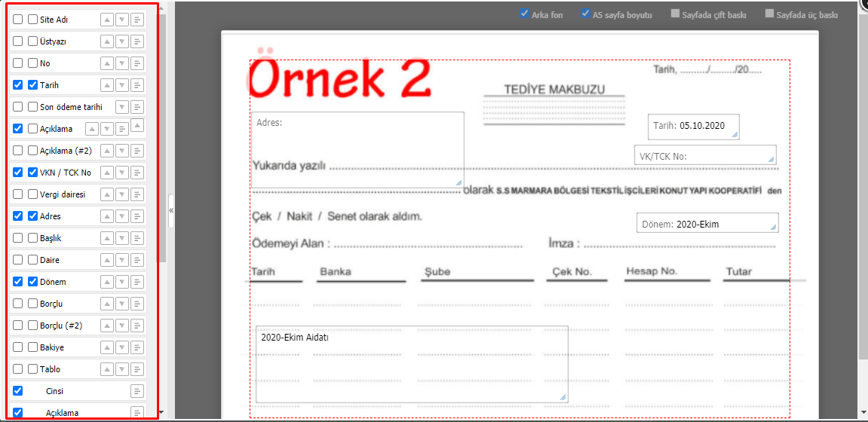This screenshot has height=422, width=868.
Task: Click alignment icon of Son ödeme tarihi
Action: (x=137, y=107)
